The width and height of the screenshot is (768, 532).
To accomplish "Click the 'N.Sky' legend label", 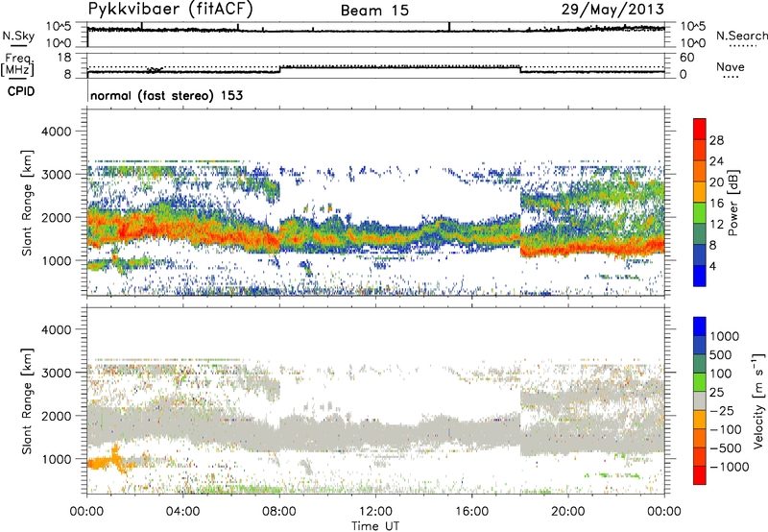I will (18, 36).
